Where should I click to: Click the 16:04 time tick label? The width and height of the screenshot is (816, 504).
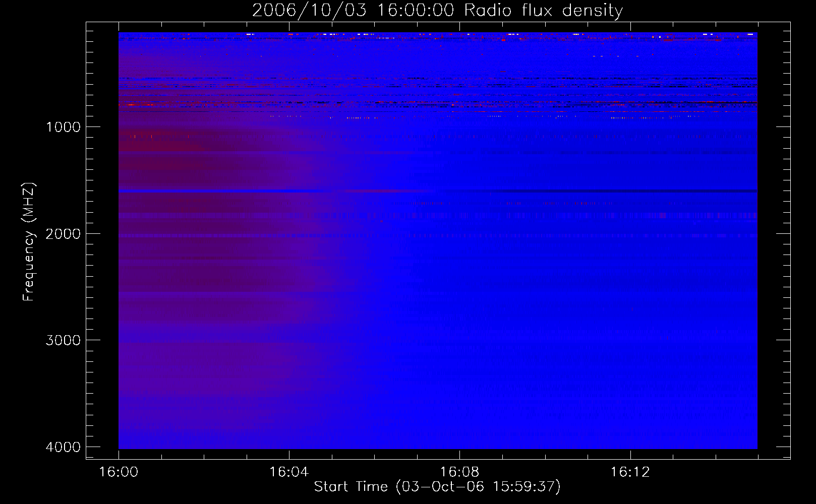289,472
